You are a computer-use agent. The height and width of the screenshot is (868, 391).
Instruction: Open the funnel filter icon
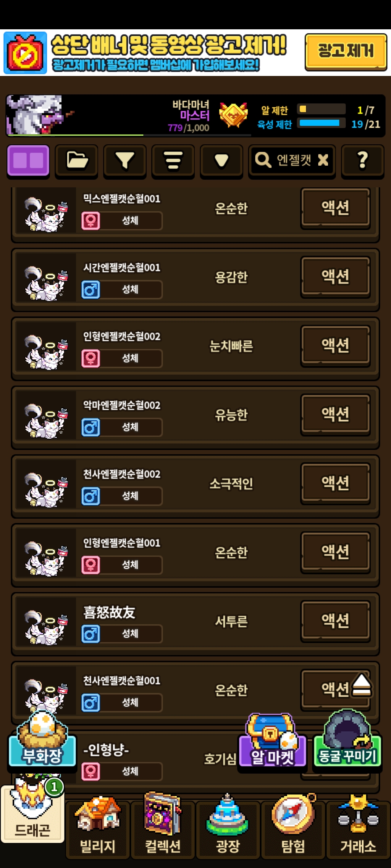coord(125,161)
